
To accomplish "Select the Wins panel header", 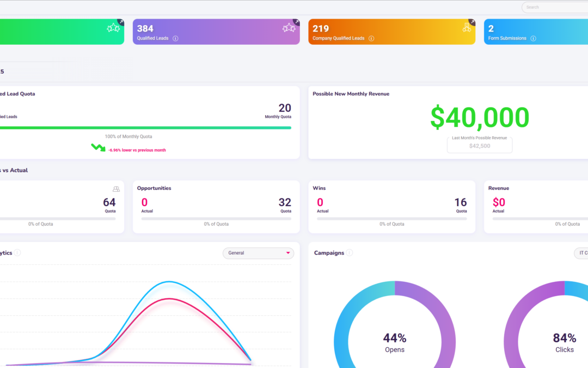I will coord(318,188).
